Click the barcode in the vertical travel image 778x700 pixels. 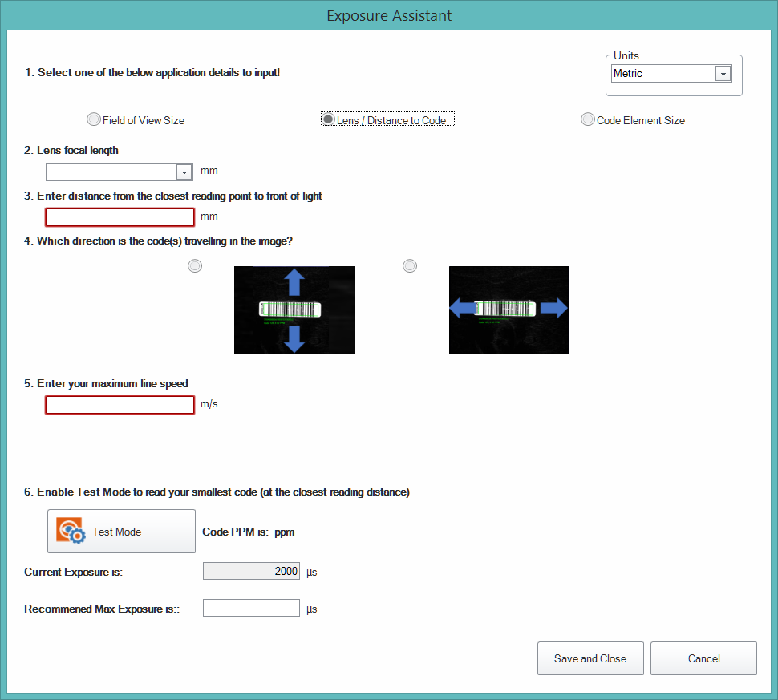coord(290,310)
